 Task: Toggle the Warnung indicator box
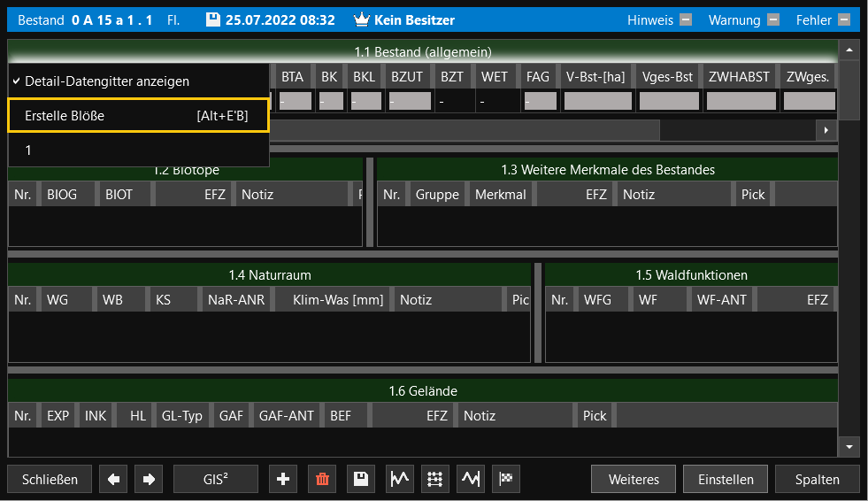click(x=772, y=19)
